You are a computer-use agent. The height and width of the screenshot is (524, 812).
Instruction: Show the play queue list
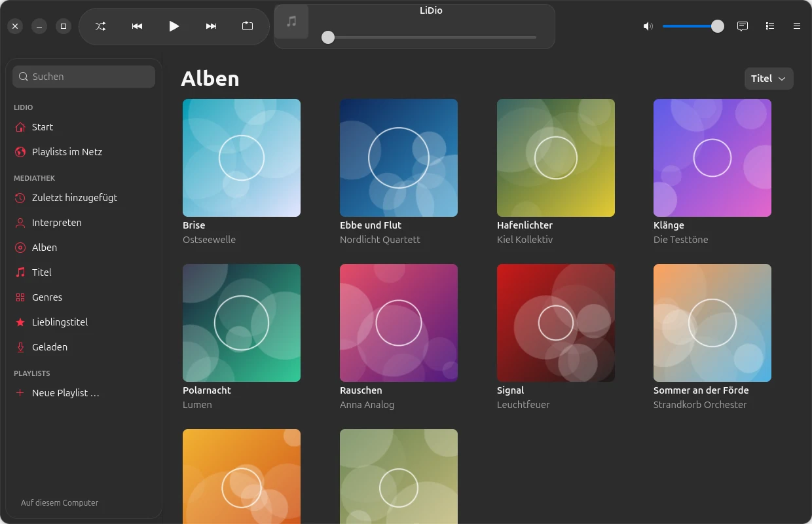770,26
